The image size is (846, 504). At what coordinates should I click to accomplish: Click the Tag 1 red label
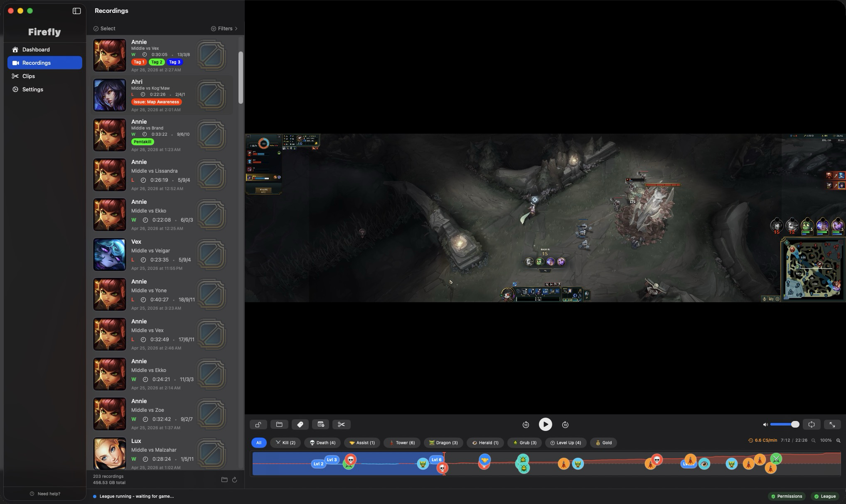point(139,62)
